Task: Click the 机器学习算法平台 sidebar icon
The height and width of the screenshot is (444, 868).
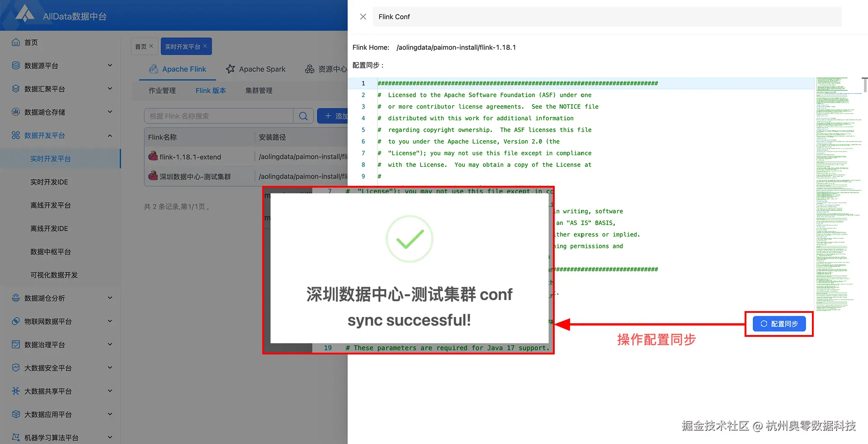Action: point(16,437)
